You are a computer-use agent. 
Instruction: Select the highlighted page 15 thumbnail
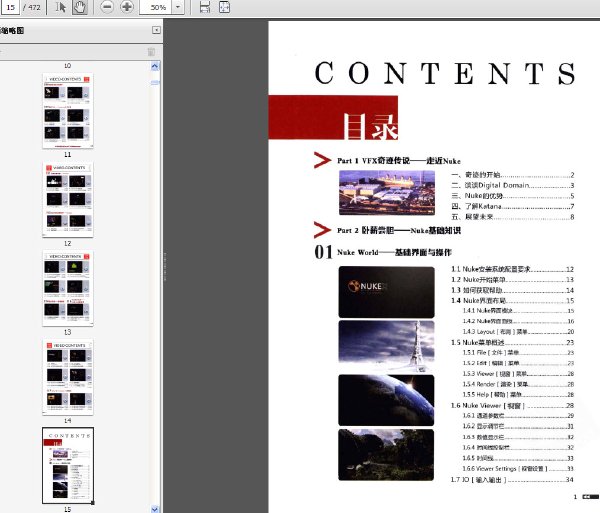[x=68, y=466]
